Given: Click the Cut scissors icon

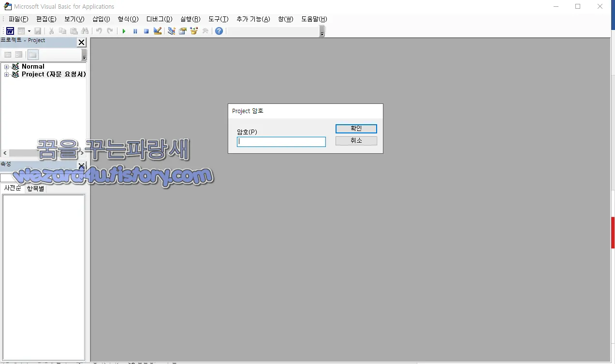Looking at the screenshot, I should tap(51, 31).
